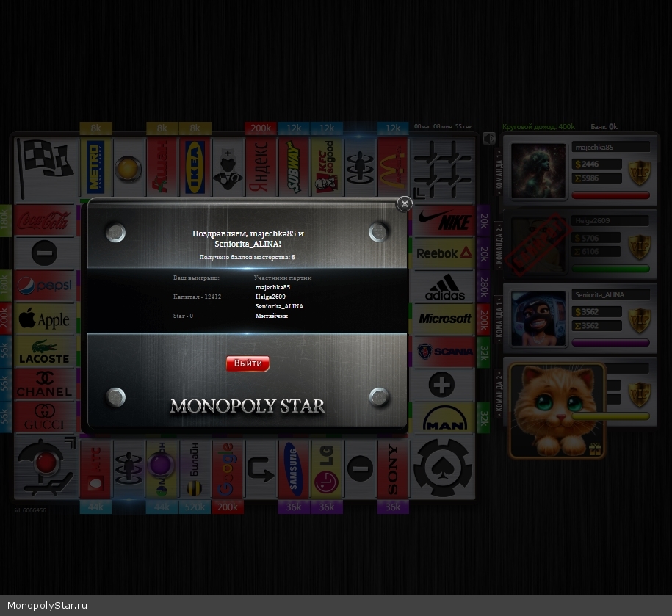Click the green bar under Helga2609
This screenshot has width=672, height=616.
click(611, 269)
